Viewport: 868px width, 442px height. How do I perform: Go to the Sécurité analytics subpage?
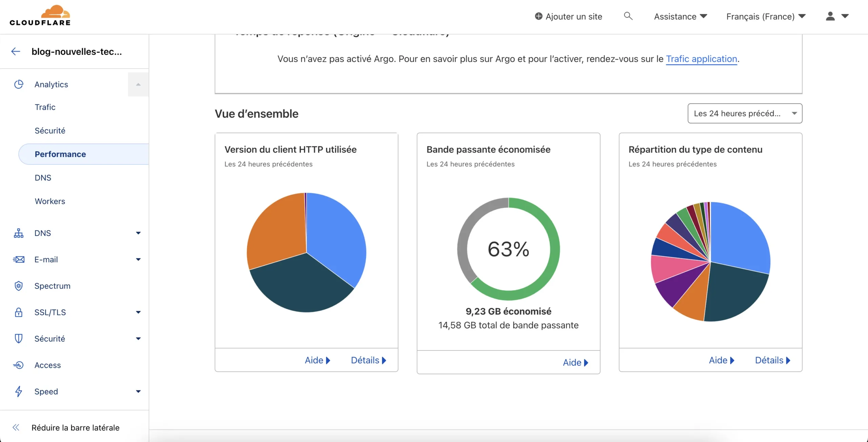(50, 131)
